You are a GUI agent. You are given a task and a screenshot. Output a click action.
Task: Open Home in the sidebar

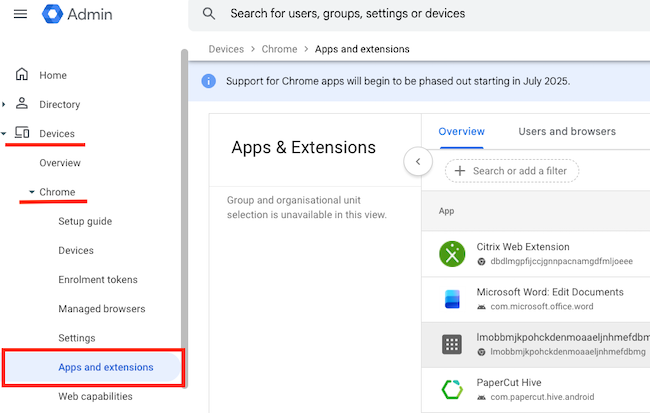coord(53,75)
